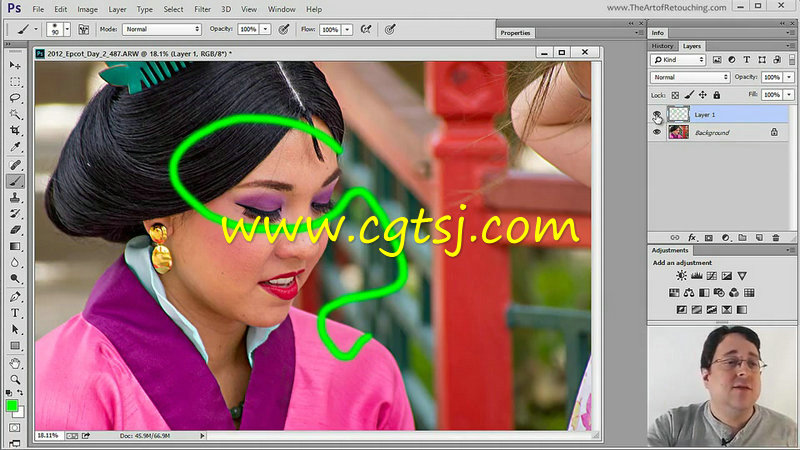Add a Channel Mixer adjustment
The image size is (800, 450).
click(x=734, y=293)
